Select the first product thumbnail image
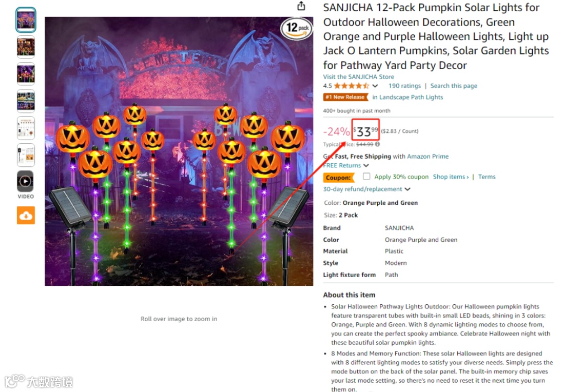The width and height of the screenshot is (562, 392). coord(26,19)
